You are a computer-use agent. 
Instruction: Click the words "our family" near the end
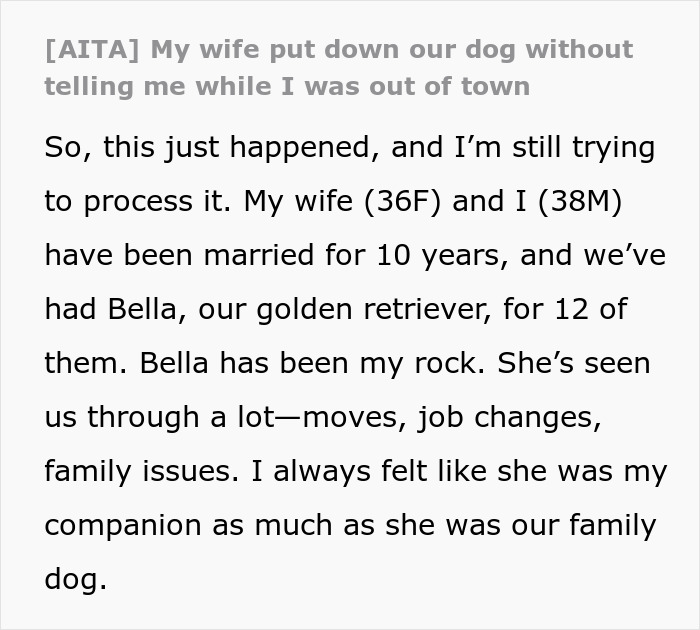[582, 524]
